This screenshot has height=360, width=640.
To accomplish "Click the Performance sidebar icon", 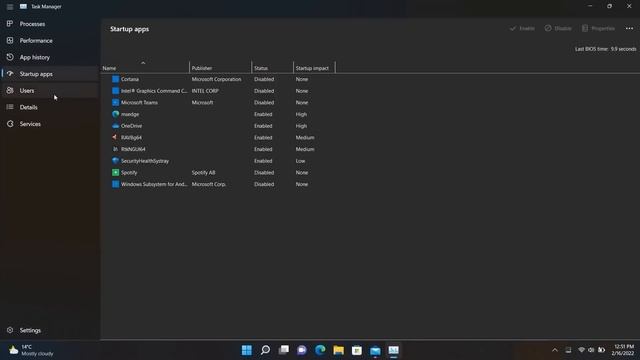I will (x=10, y=40).
